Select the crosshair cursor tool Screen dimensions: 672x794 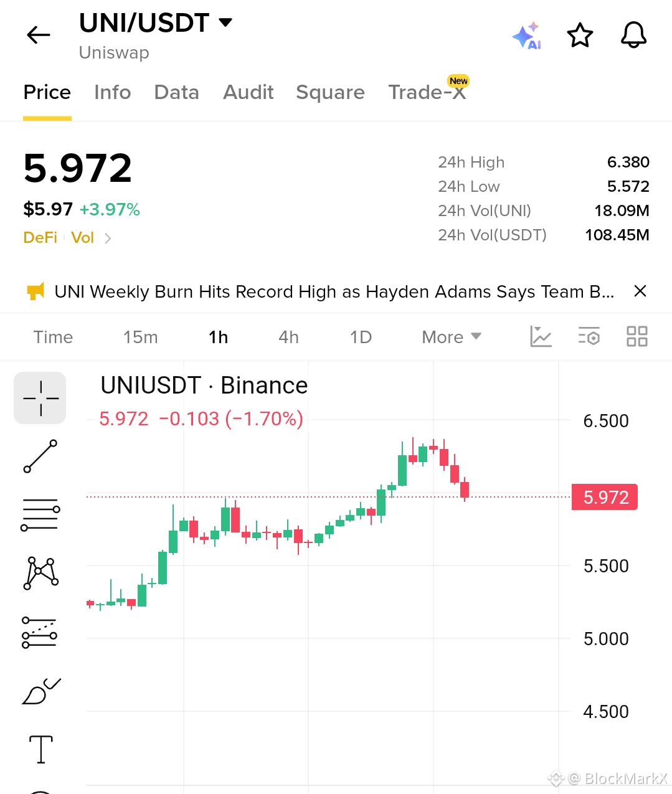tap(40, 398)
